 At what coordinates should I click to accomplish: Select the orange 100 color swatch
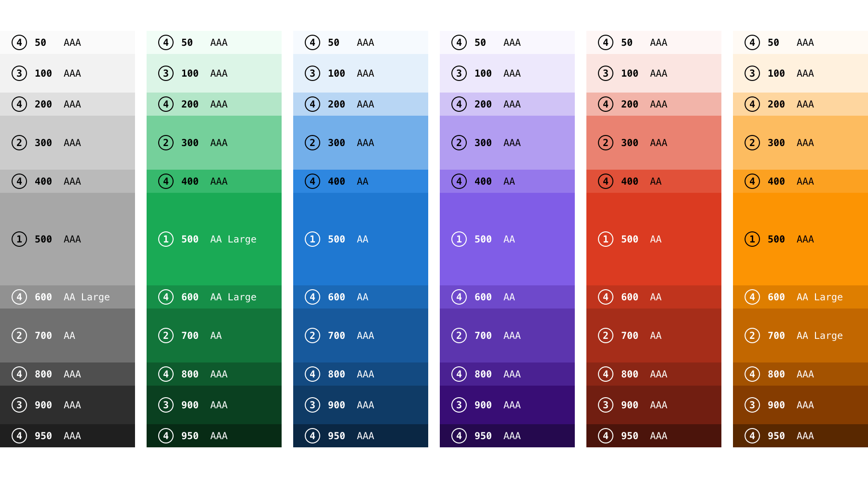pyautogui.click(x=800, y=73)
